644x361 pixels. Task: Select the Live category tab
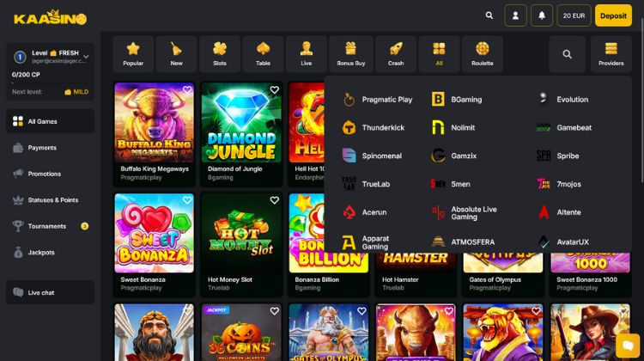(307, 54)
